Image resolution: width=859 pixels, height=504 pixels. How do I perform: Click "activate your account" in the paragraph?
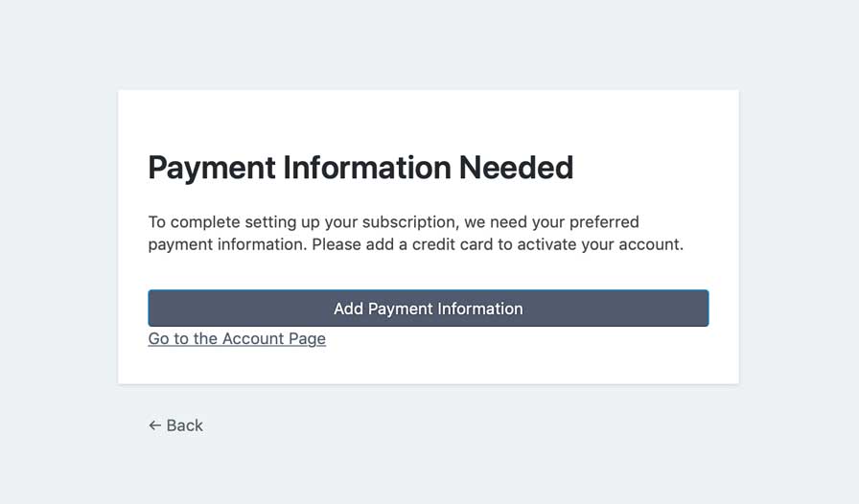click(x=600, y=244)
